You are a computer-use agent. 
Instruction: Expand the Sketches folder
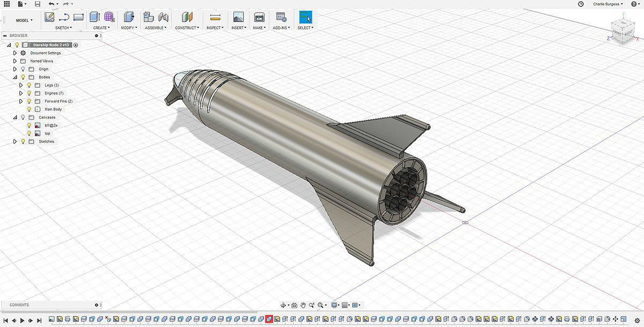tap(15, 142)
